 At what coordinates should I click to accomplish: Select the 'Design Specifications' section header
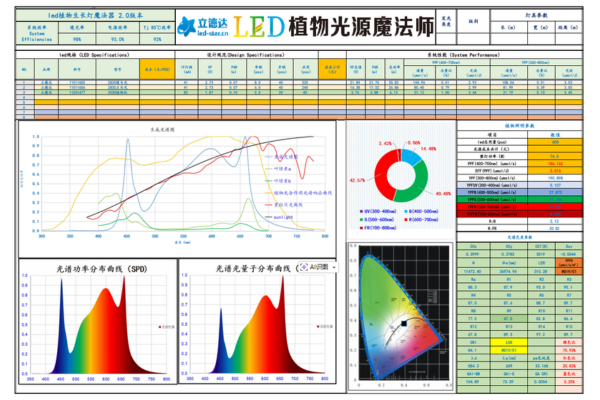tap(246, 55)
